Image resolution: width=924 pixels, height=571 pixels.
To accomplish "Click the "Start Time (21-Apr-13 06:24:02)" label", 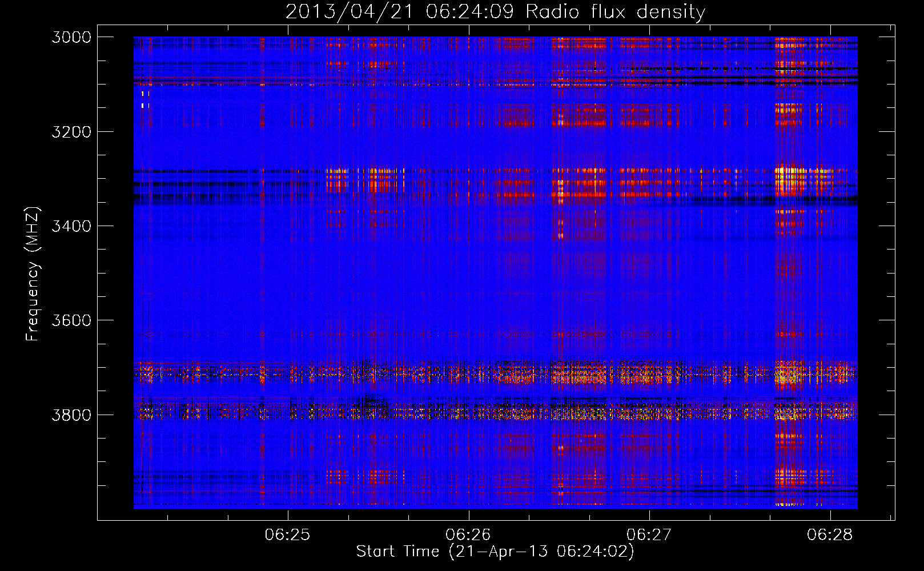I will (495, 551).
